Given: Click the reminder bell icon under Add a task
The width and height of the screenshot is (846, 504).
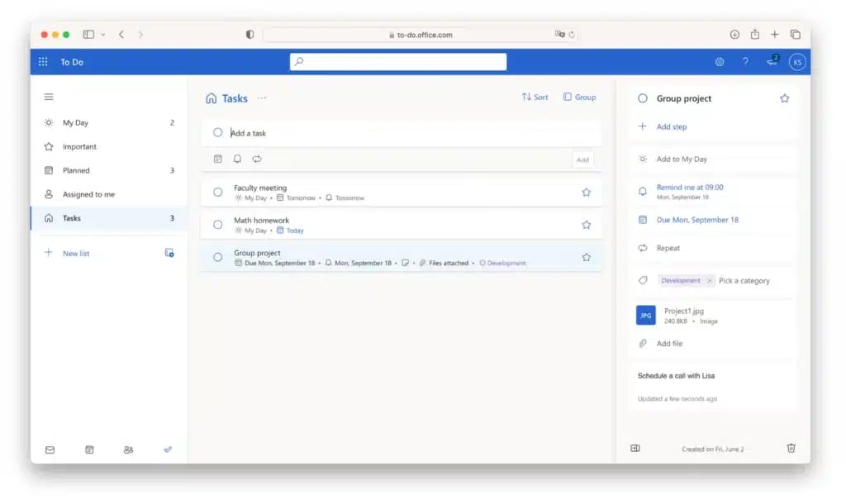Looking at the screenshot, I should pyautogui.click(x=237, y=159).
